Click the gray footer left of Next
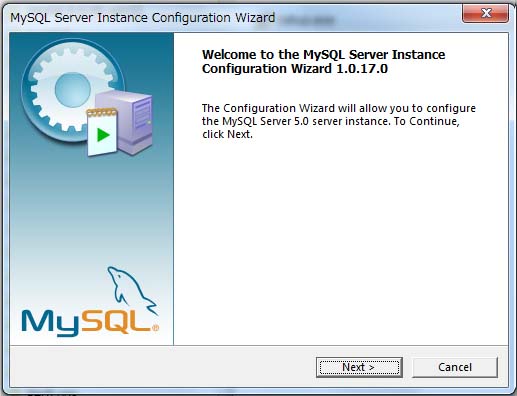This screenshot has width=517, height=396. (x=163, y=367)
